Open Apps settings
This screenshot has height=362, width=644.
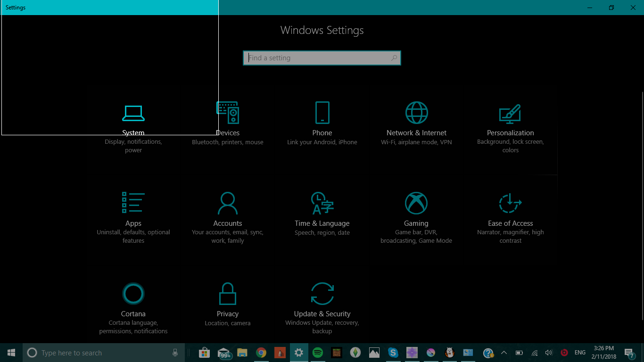tap(133, 212)
